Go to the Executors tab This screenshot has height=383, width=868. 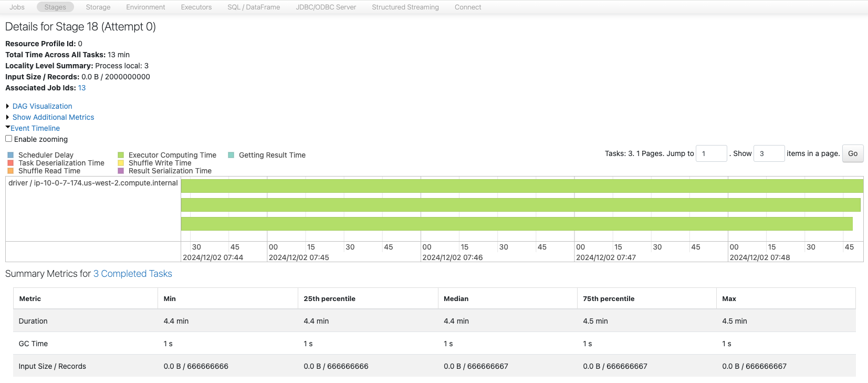(196, 7)
